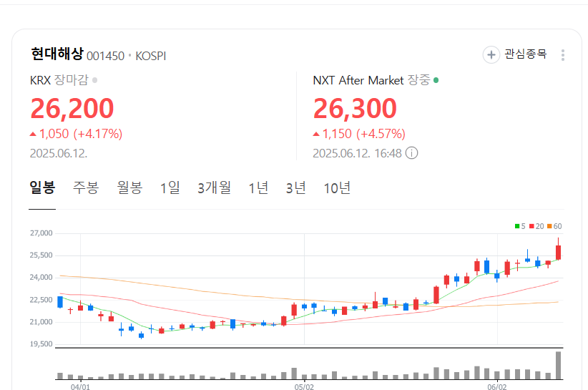Click the green 5-day moving average legend
This screenshot has width=588, height=390.
coord(520,226)
